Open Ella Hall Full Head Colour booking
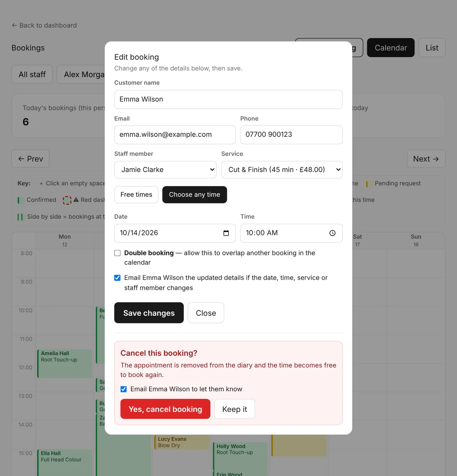This screenshot has height=476, width=457. click(65, 463)
